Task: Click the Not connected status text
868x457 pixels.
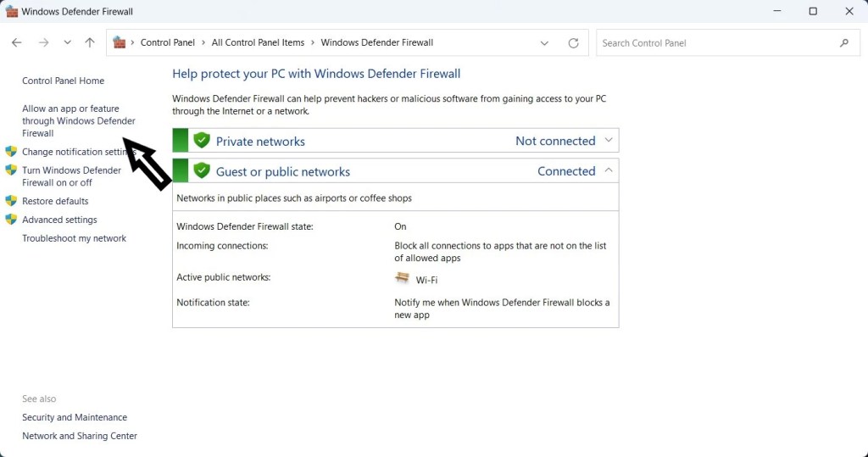Action: (x=555, y=141)
